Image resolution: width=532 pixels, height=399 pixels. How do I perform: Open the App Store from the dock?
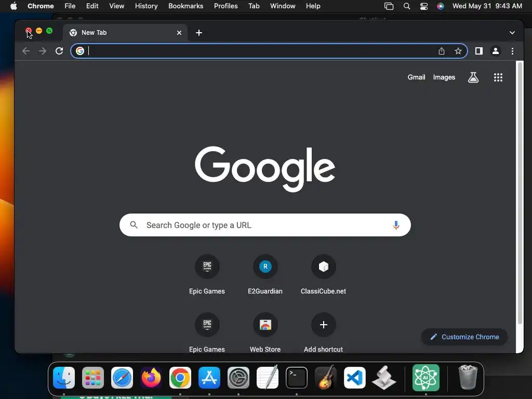209,378
